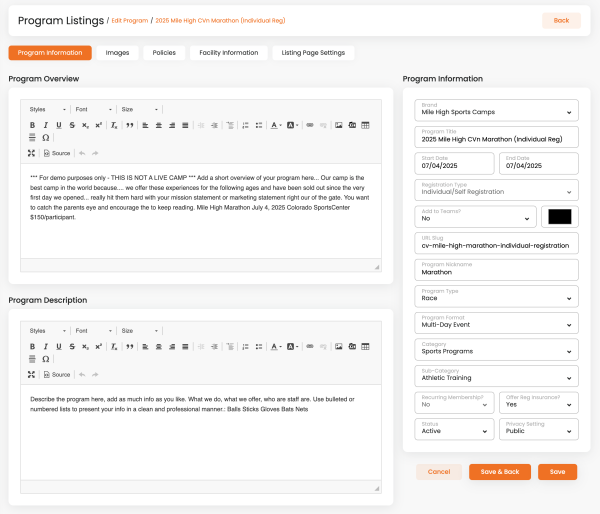The image size is (600, 514).
Task: Switch to the Policies tab
Action: coord(164,53)
